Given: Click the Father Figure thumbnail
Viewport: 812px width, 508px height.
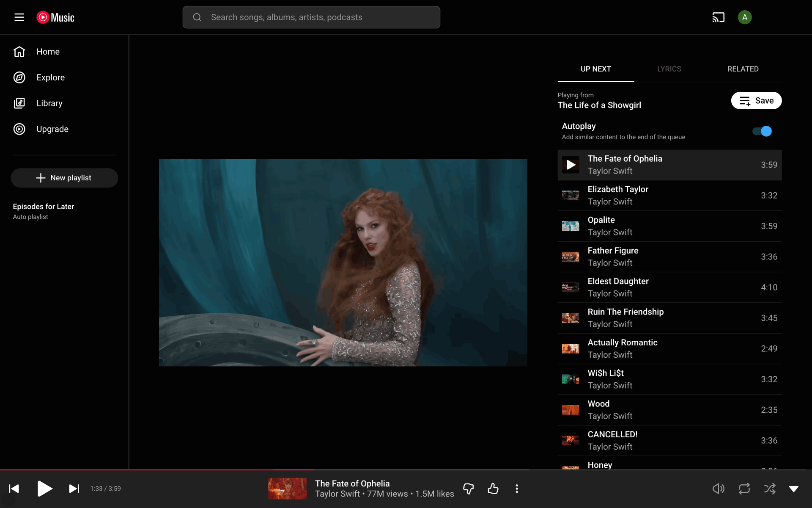Looking at the screenshot, I should (571, 257).
